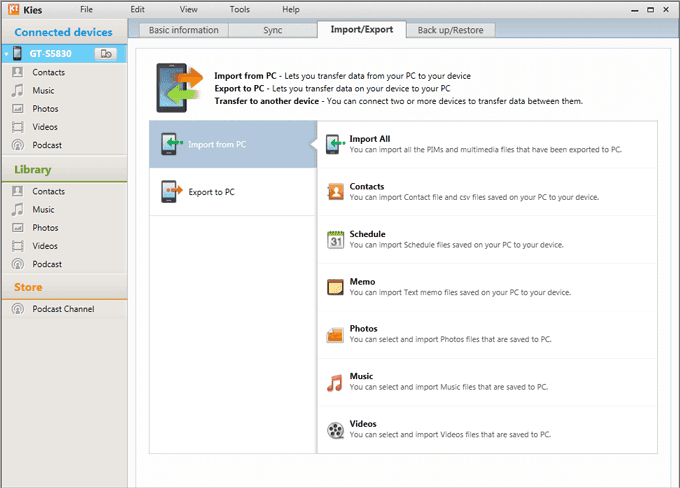Click the large phone transfer arrows graphic
This screenshot has height=488, width=680.
tap(179, 88)
